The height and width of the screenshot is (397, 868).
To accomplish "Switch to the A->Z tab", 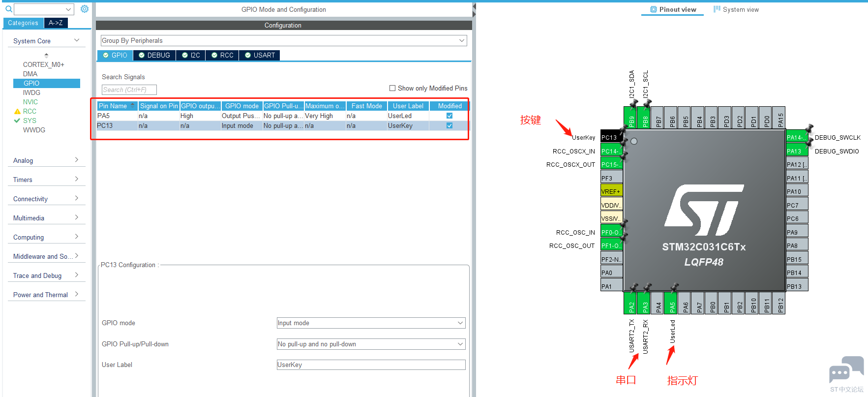I will (x=56, y=23).
